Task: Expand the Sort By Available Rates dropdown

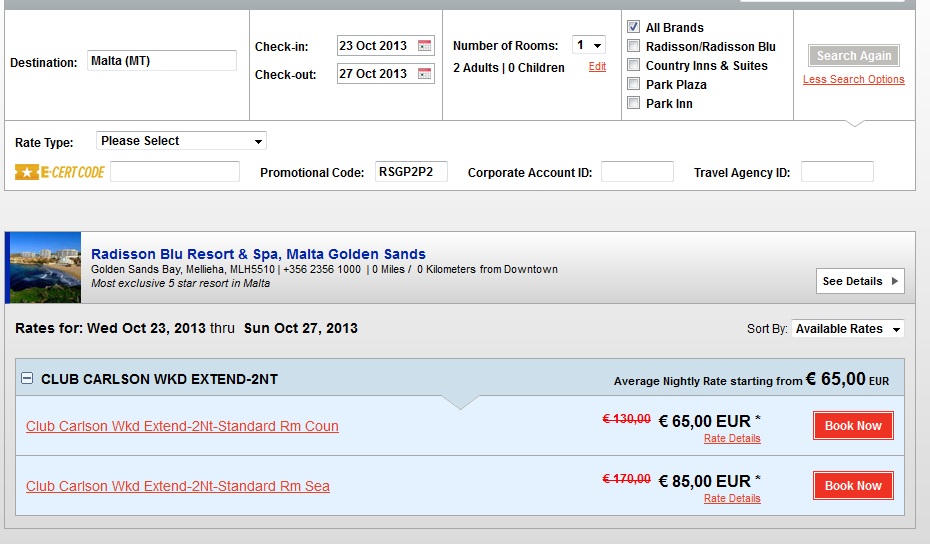Action: 848,329
